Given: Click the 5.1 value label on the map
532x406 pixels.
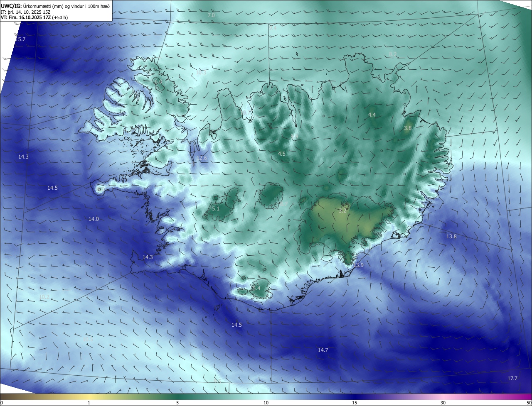Looking at the screenshot, I should tap(216, 208).
